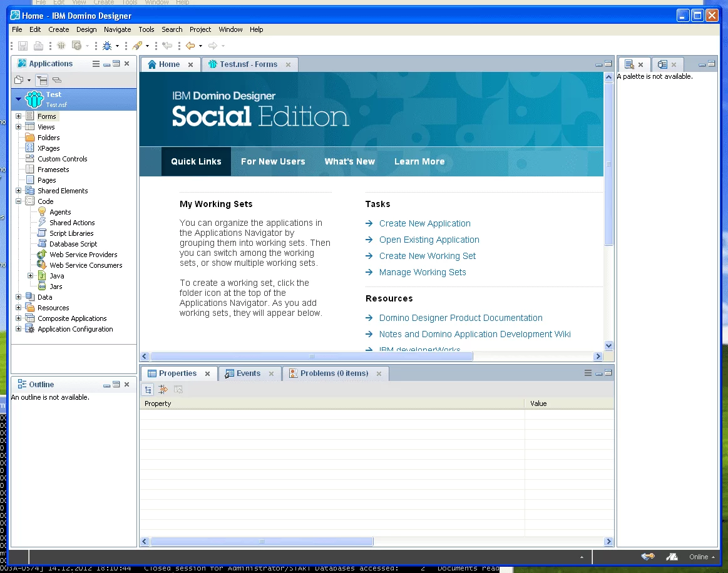The image size is (728, 573).
Task: Click the pen tool icon in toolbar
Action: 137,46
